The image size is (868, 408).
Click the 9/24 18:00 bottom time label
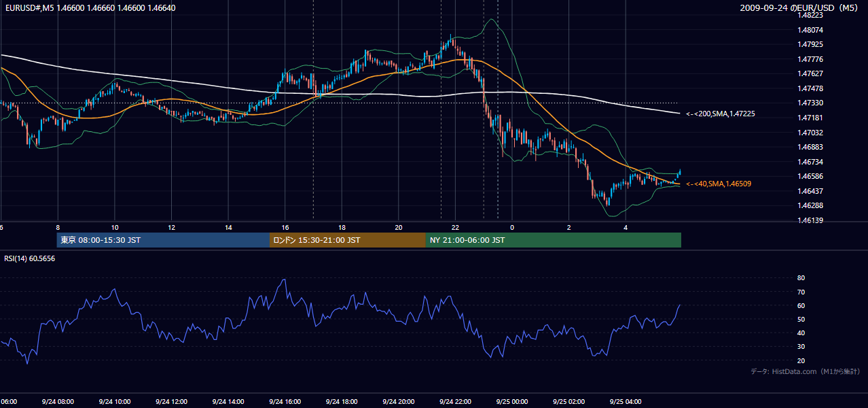click(x=342, y=402)
